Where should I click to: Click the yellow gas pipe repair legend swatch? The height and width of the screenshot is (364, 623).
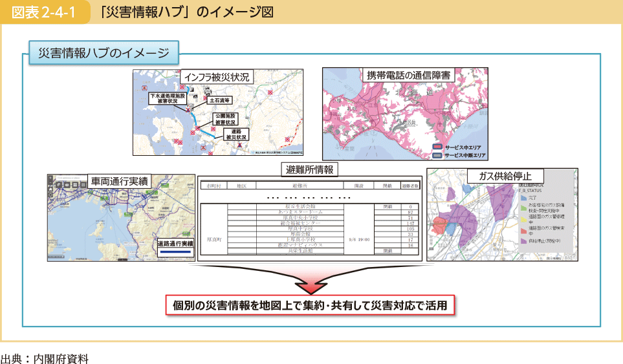[x=523, y=219]
